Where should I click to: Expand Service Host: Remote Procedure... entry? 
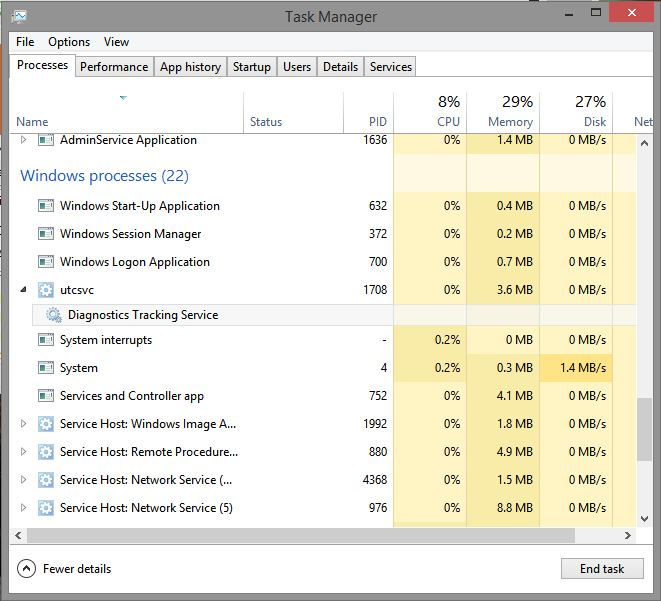(x=24, y=452)
